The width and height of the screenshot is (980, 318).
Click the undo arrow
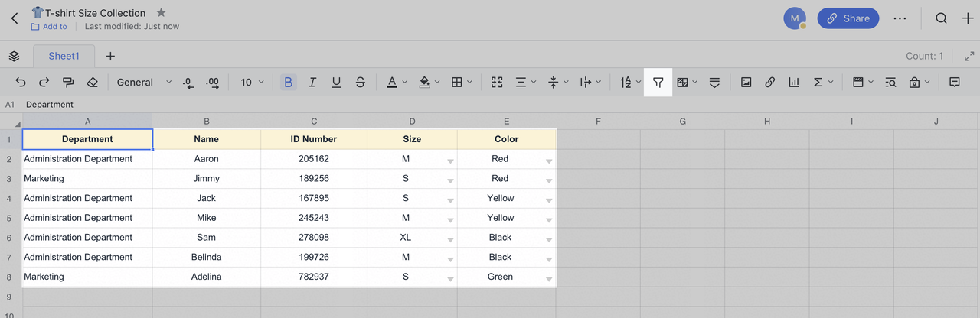pyautogui.click(x=21, y=83)
